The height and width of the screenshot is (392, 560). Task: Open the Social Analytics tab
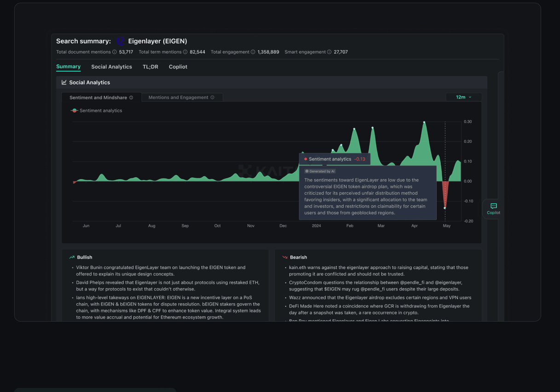pyautogui.click(x=111, y=67)
